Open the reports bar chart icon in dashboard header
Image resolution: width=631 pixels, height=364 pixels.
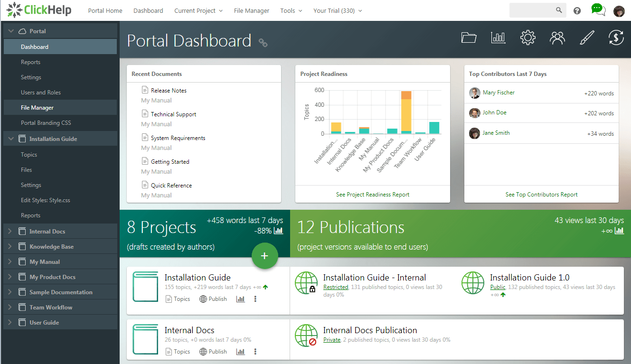[x=498, y=37]
